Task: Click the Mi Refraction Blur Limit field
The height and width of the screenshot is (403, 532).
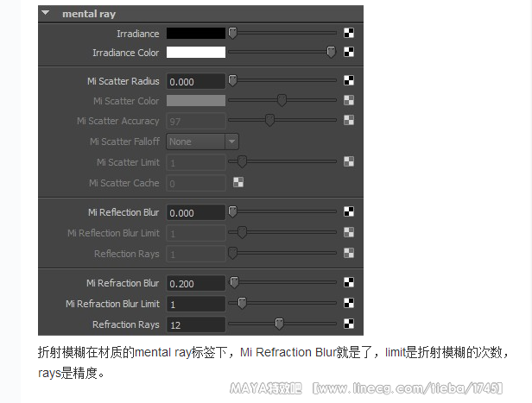Action: (x=196, y=304)
